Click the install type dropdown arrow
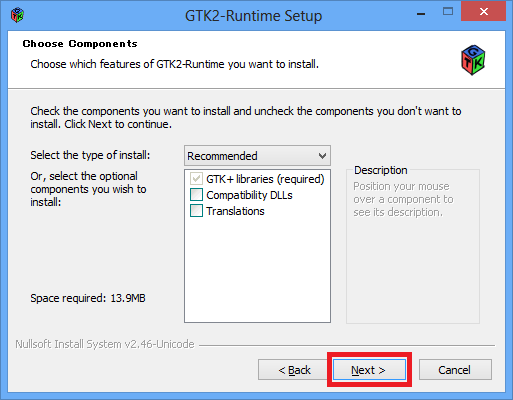Image resolution: width=513 pixels, height=400 pixels. click(322, 156)
